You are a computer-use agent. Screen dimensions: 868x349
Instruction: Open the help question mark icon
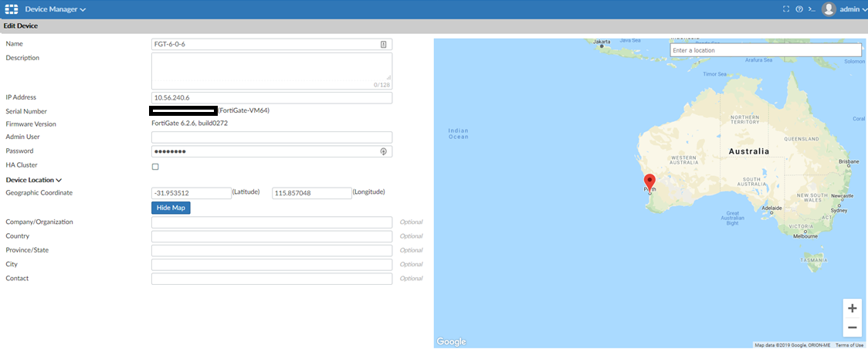(798, 9)
